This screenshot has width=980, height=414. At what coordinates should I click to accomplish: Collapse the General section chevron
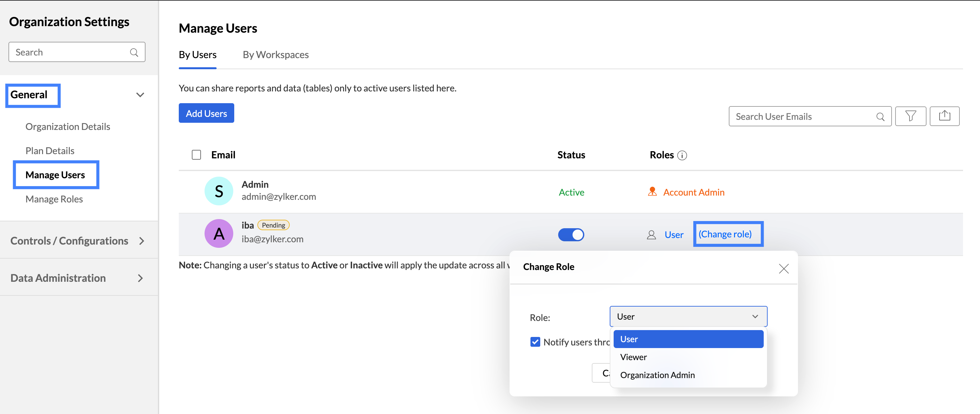point(140,95)
